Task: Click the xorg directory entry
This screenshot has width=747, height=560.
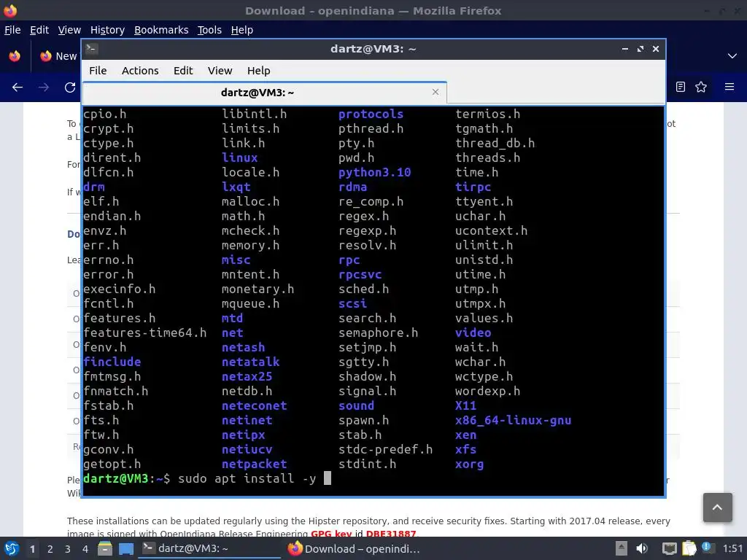Action: 469,464
